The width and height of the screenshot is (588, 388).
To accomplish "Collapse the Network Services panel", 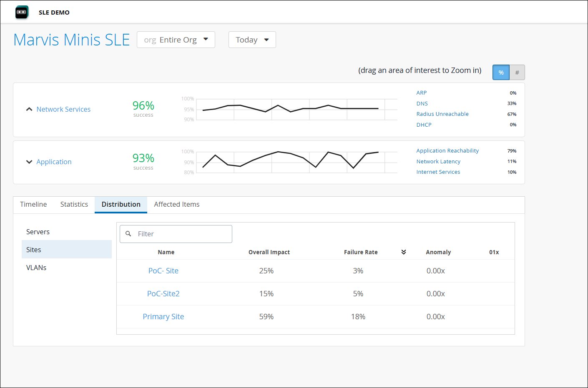I will pyautogui.click(x=29, y=109).
